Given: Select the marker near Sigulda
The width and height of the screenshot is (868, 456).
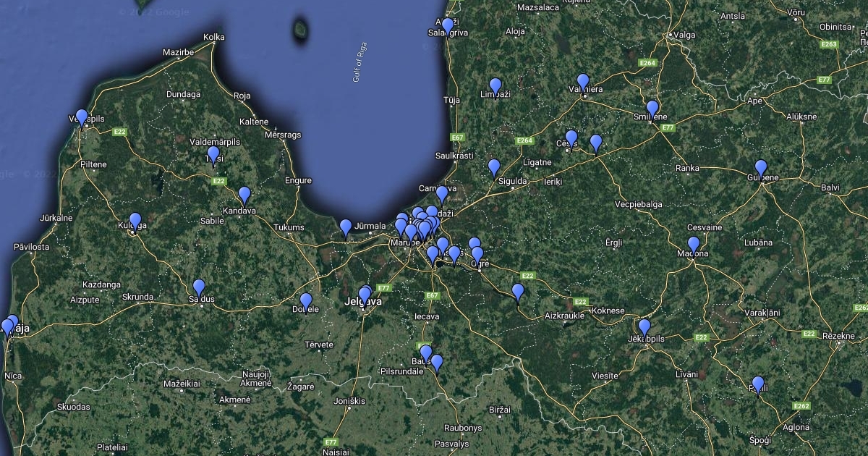Looking at the screenshot, I should pos(494,168).
